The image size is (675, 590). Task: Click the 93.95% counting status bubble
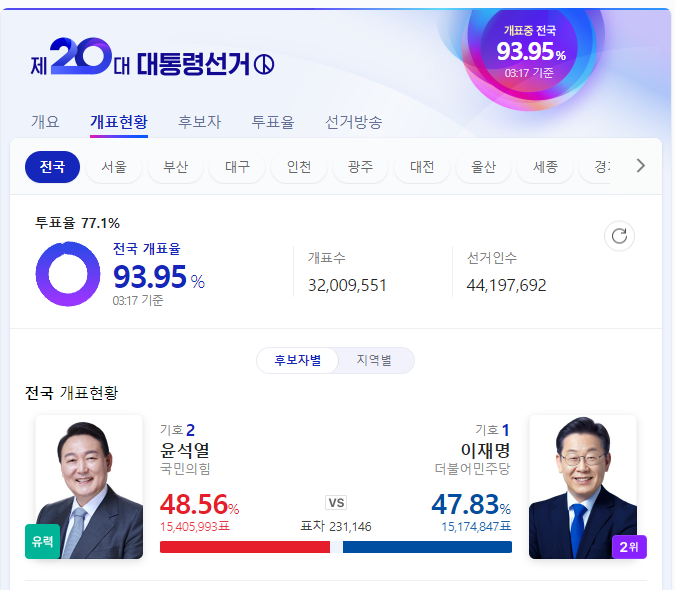coord(530,52)
